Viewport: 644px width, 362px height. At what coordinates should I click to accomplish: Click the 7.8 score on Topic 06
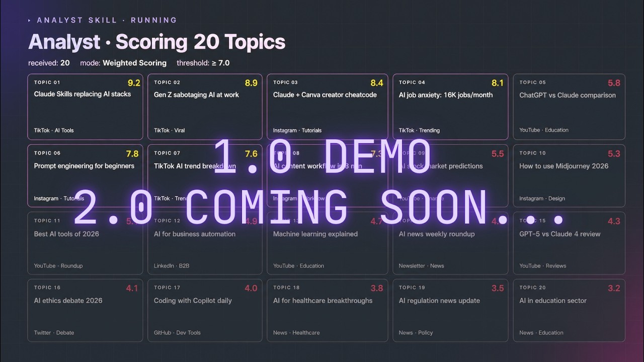[x=132, y=154]
